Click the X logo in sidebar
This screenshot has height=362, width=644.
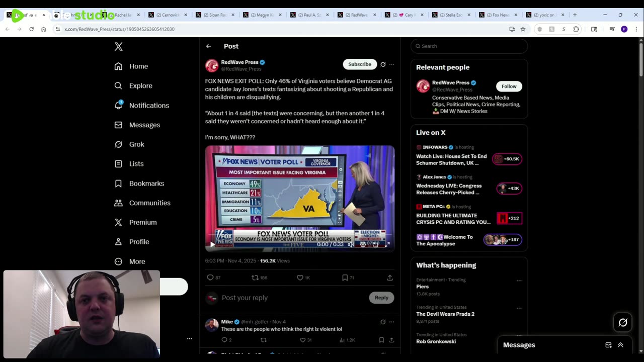118,47
